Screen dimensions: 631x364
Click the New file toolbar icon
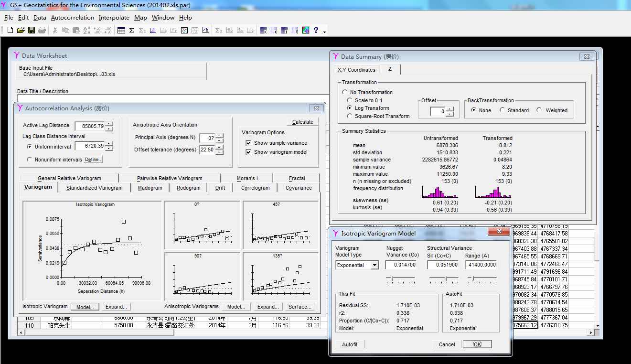tap(10, 30)
